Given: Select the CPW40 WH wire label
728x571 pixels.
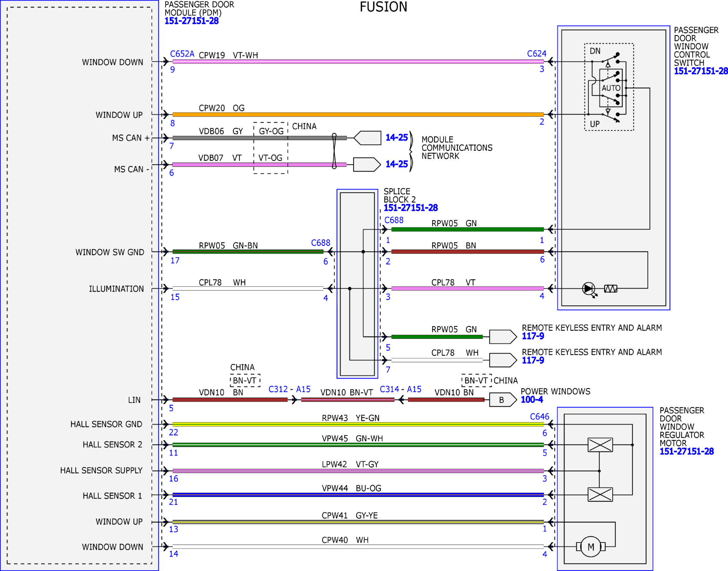Looking at the screenshot, I should tap(345, 540).
